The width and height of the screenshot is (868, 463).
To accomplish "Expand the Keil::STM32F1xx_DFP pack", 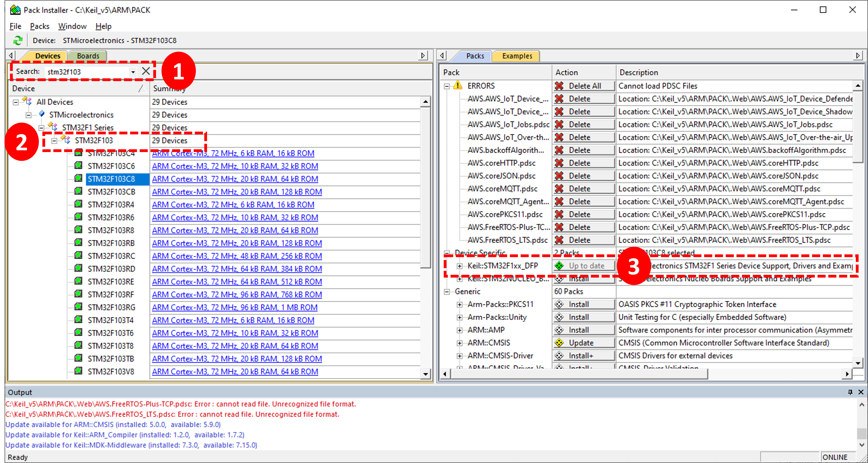I will (x=460, y=266).
